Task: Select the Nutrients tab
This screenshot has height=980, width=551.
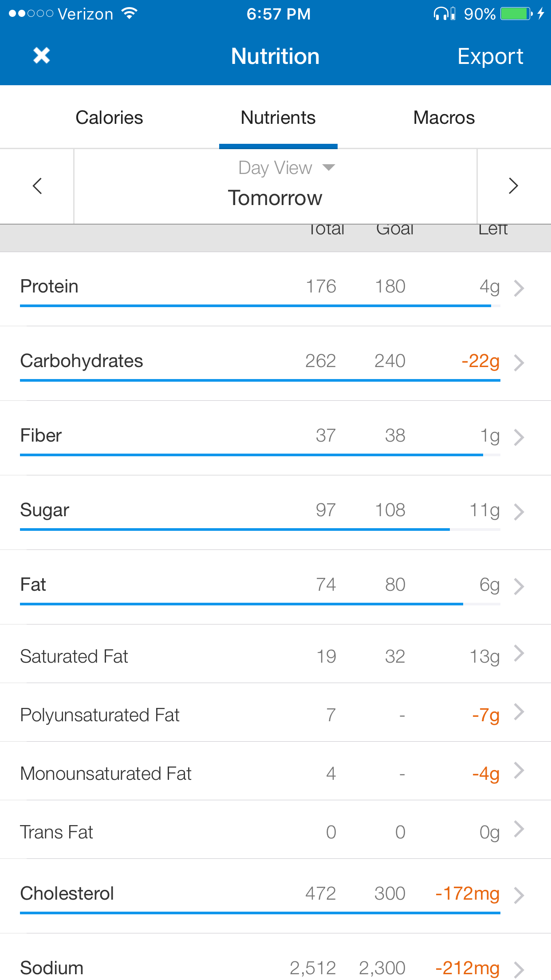Action: click(x=278, y=118)
